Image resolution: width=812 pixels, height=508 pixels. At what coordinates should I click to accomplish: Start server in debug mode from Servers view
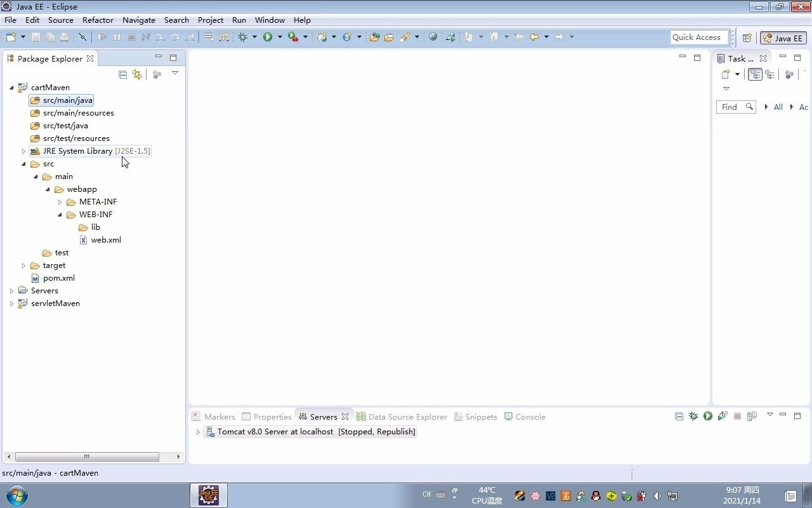(693, 417)
